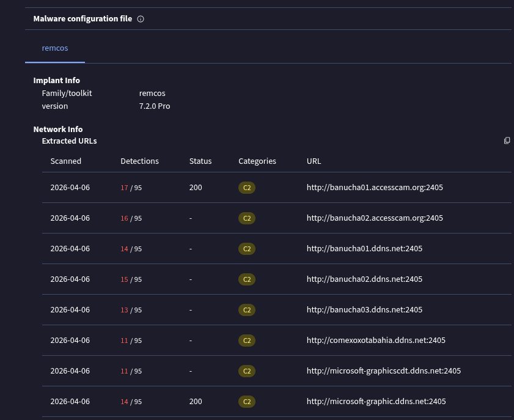Click detections count for comexoxotabahia.ddns.net row
This screenshot has width=514, height=420.
[131, 341]
